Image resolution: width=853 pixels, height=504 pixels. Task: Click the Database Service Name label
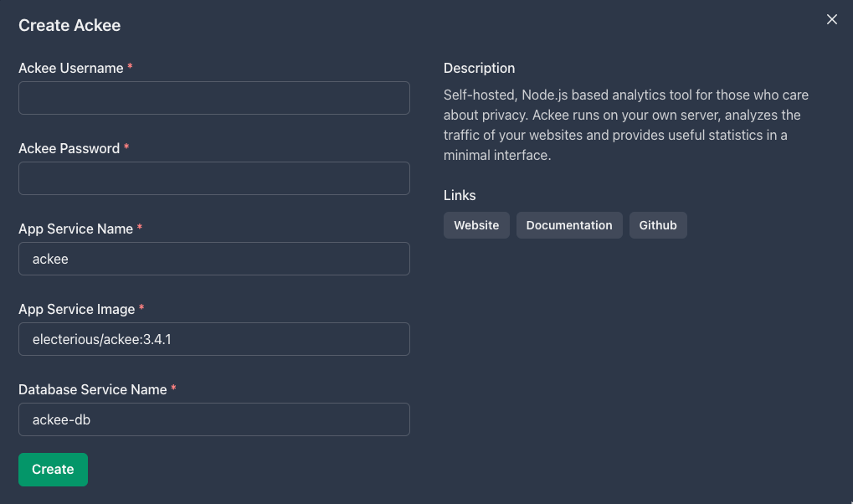click(92, 389)
